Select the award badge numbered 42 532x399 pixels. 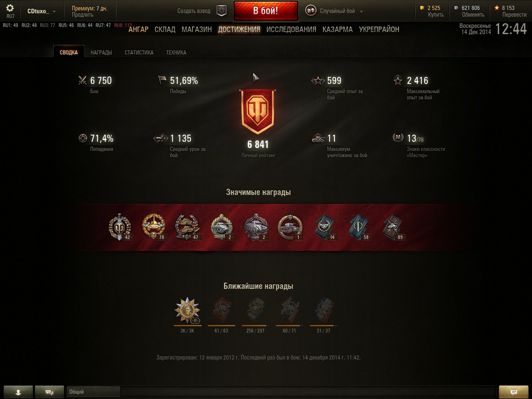click(120, 227)
